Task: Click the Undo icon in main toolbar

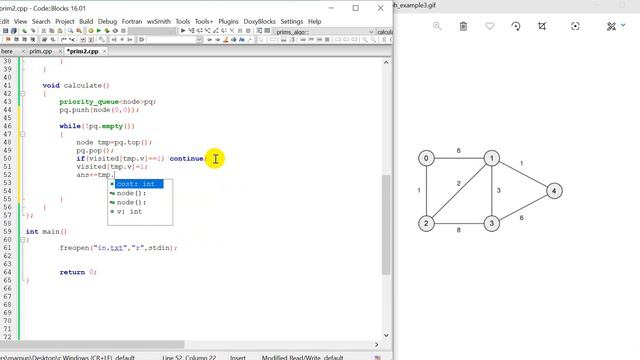Action: tap(24, 31)
